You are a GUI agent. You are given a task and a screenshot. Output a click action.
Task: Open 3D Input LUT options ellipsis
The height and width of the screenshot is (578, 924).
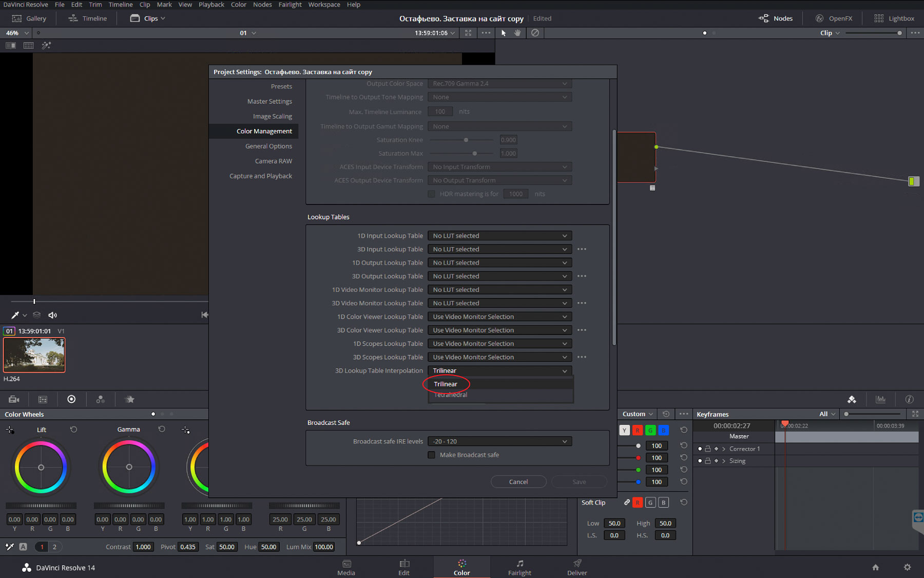click(x=582, y=249)
